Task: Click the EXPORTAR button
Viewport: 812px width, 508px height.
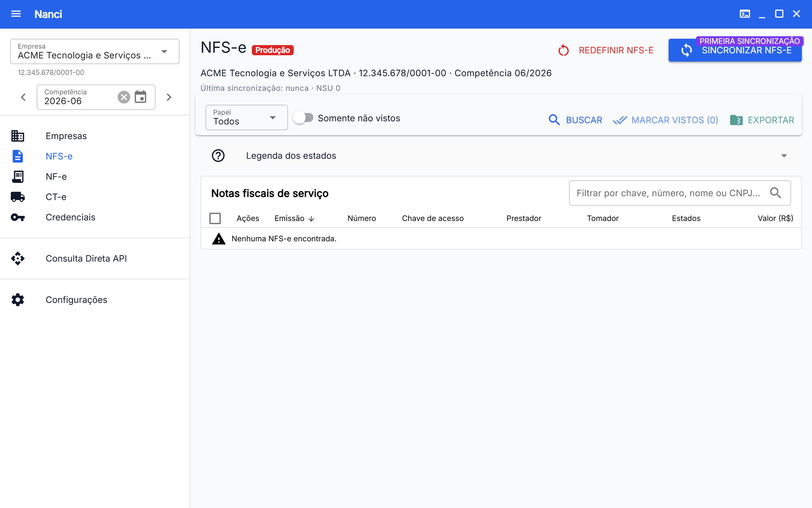Action: (762, 120)
